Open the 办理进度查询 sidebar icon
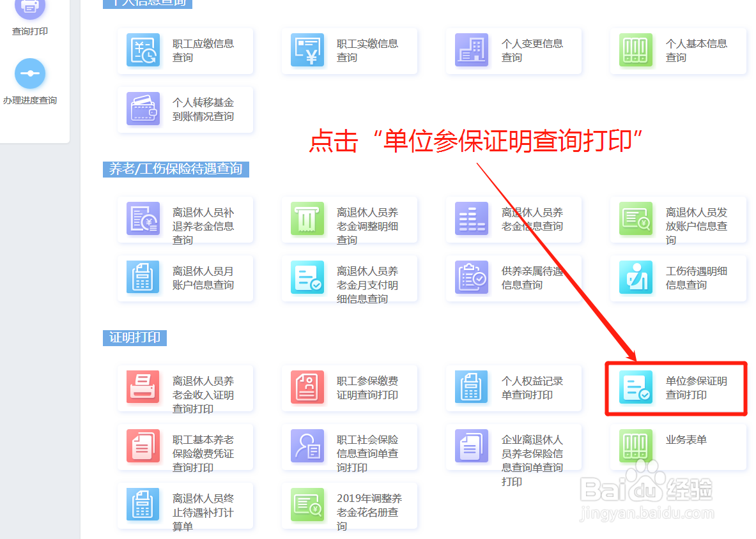This screenshot has height=539, width=756. click(30, 73)
